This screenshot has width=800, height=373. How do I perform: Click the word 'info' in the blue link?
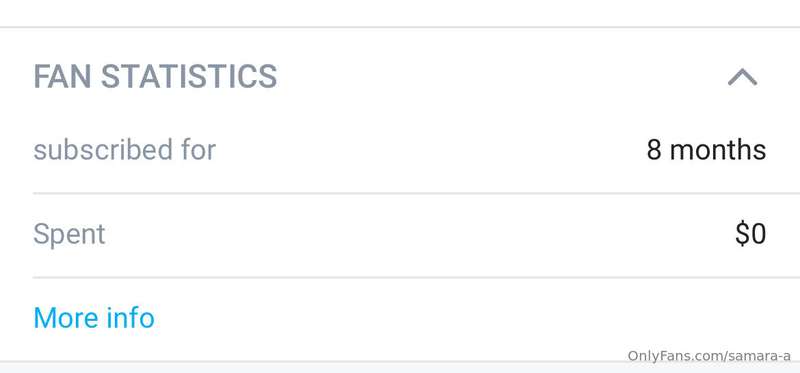pyautogui.click(x=131, y=317)
